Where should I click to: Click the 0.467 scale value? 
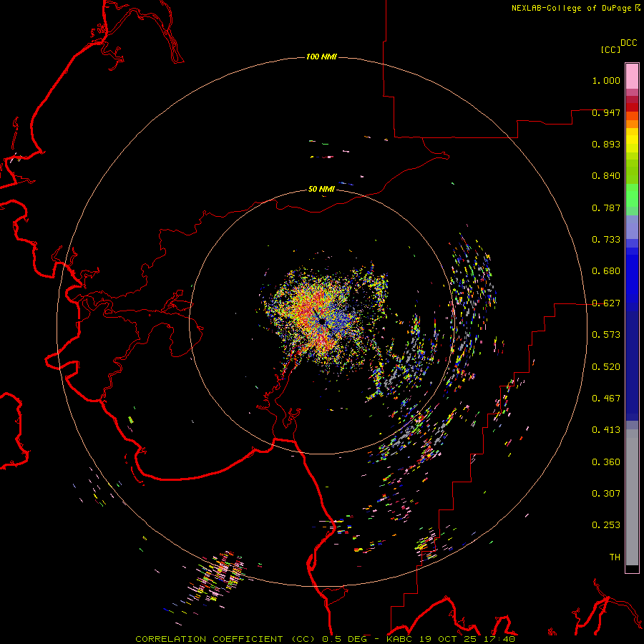pyautogui.click(x=606, y=399)
